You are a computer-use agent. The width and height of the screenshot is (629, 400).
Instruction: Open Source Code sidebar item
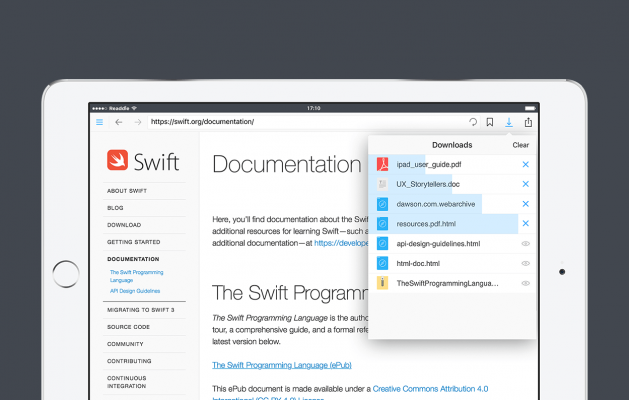pyautogui.click(x=128, y=327)
